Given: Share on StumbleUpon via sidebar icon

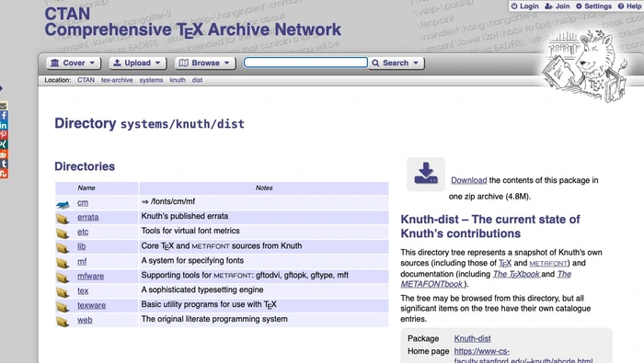Looking at the screenshot, I should coord(4,174).
